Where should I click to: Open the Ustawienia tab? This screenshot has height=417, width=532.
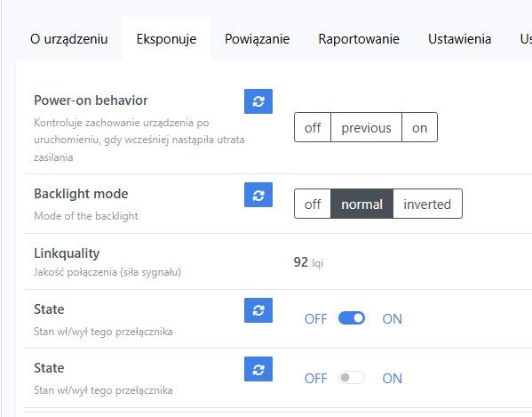pyautogui.click(x=459, y=39)
